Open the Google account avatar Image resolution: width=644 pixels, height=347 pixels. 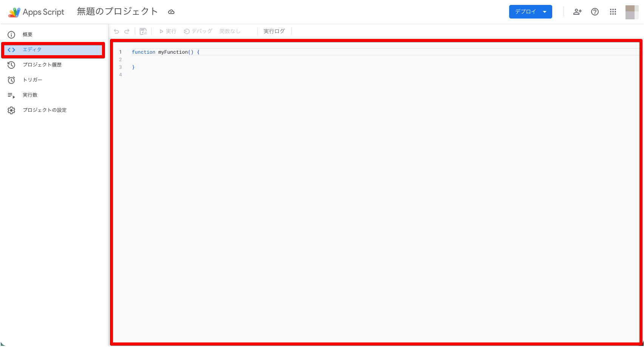point(632,12)
